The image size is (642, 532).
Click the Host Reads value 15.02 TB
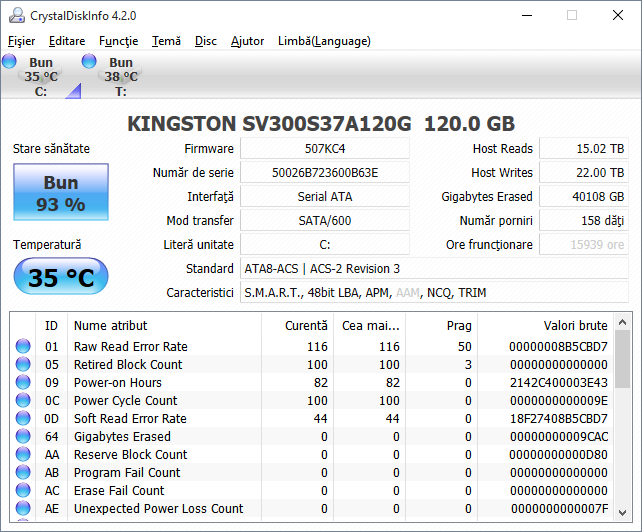[584, 148]
